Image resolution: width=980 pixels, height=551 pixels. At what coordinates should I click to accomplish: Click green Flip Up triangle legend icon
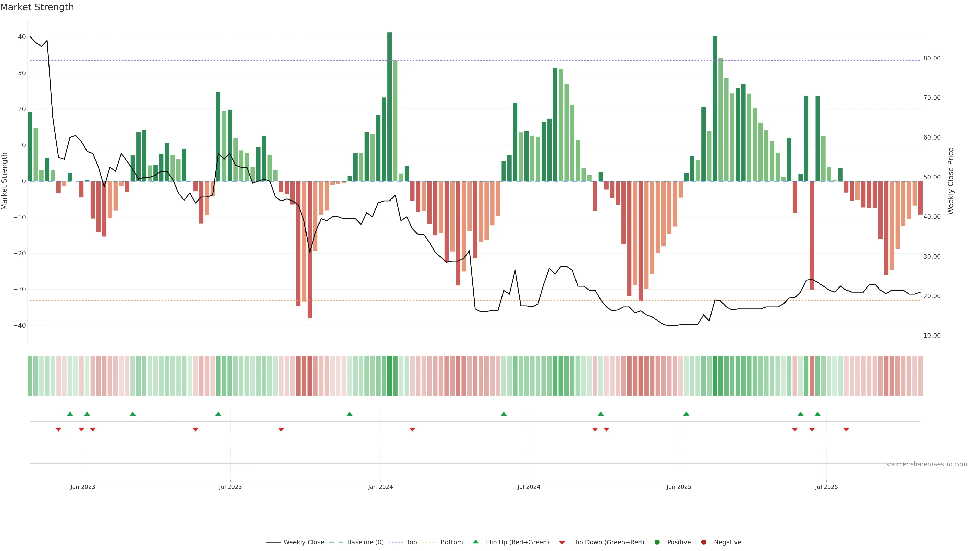coord(475,542)
